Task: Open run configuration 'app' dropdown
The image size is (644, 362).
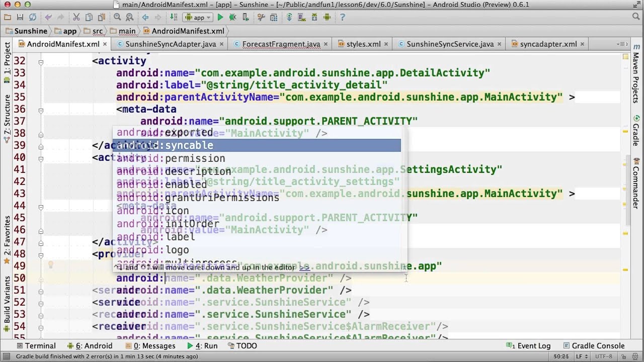Action: [199, 17]
